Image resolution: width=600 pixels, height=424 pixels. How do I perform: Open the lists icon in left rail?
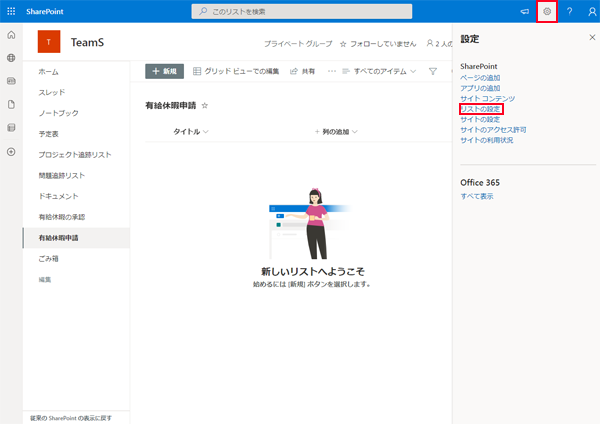point(11,128)
